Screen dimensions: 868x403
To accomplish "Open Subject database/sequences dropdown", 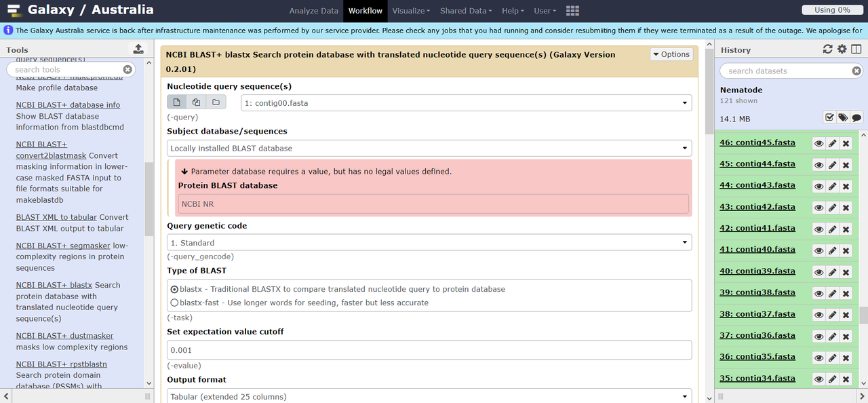I will pos(429,148).
